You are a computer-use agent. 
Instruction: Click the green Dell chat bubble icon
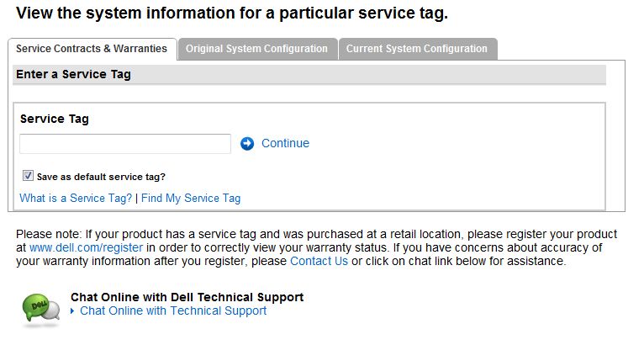pyautogui.click(x=40, y=308)
